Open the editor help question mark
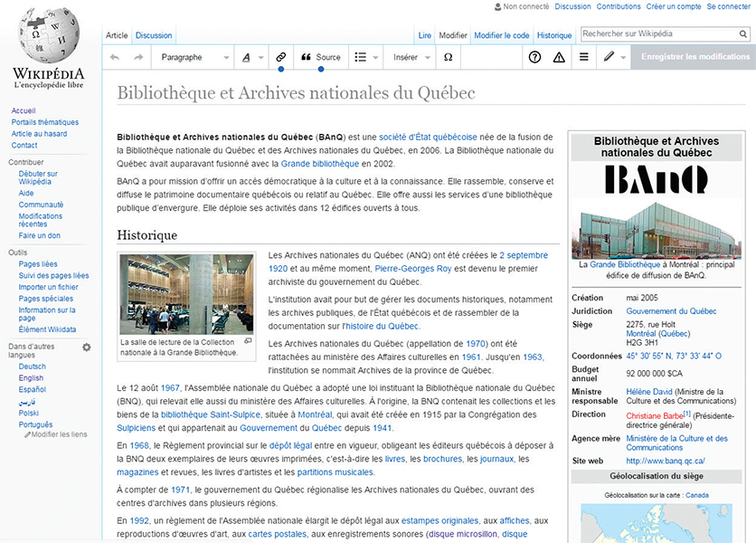Viewport: 756px width, 543px height. (534, 57)
